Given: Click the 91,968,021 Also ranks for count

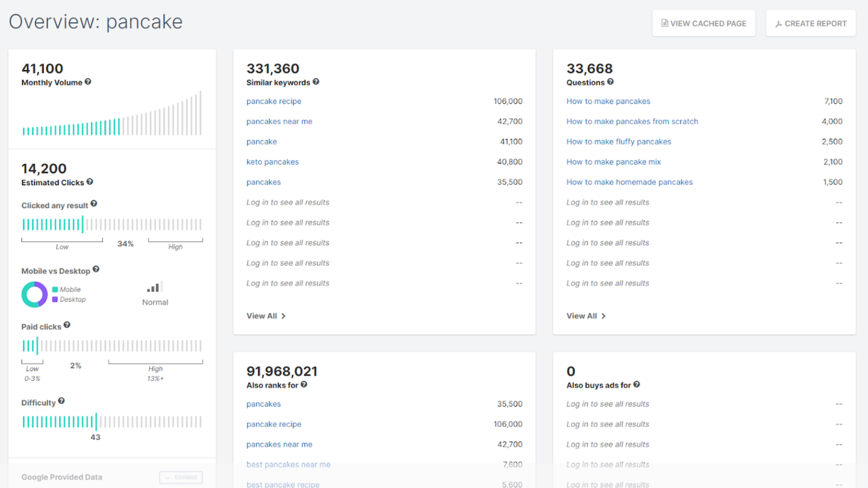Looking at the screenshot, I should click(282, 371).
